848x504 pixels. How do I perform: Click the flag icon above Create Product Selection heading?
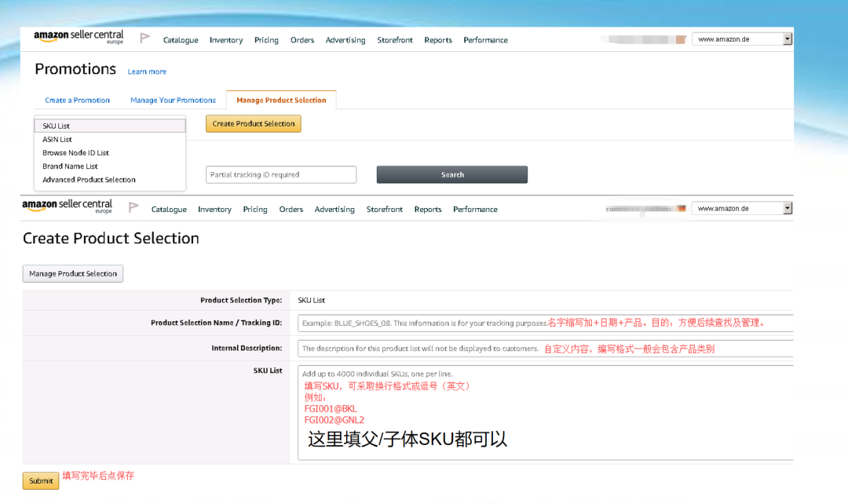pos(133,207)
